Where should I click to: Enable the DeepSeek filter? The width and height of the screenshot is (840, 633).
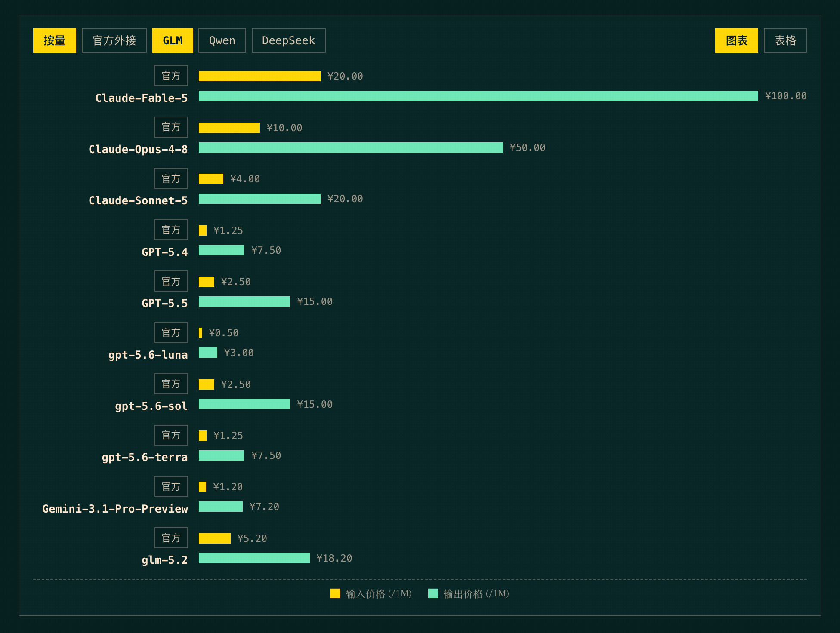click(288, 40)
